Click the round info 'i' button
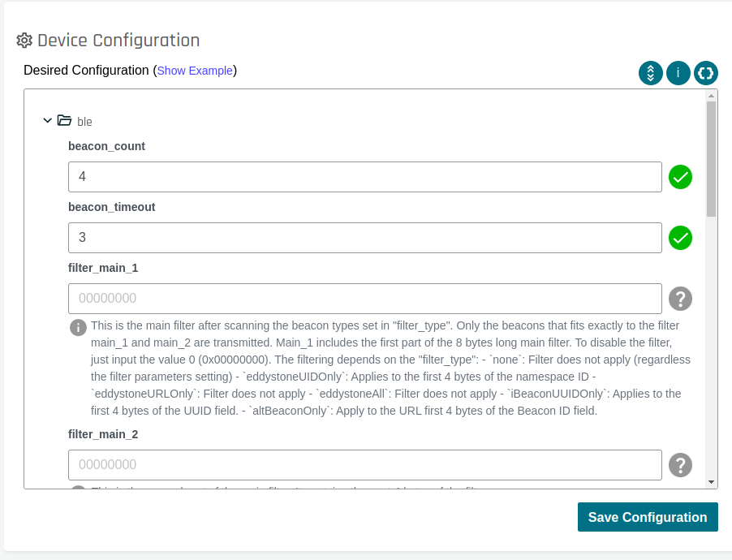732x560 pixels. coord(678,73)
